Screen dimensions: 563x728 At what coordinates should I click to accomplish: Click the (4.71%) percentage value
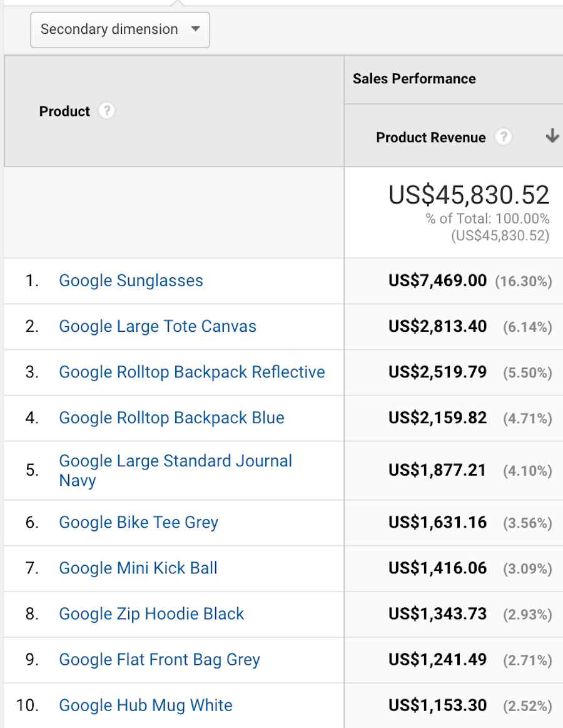click(528, 419)
